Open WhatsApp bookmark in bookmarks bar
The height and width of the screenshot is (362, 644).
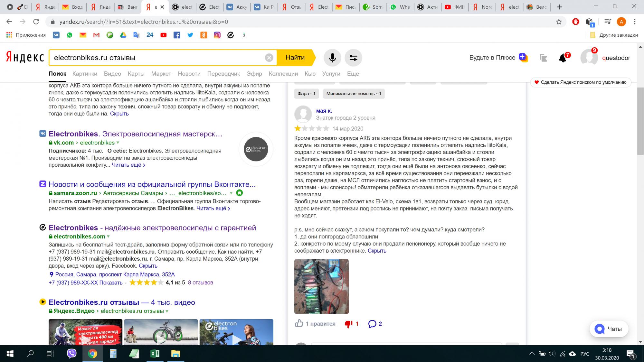click(70, 35)
